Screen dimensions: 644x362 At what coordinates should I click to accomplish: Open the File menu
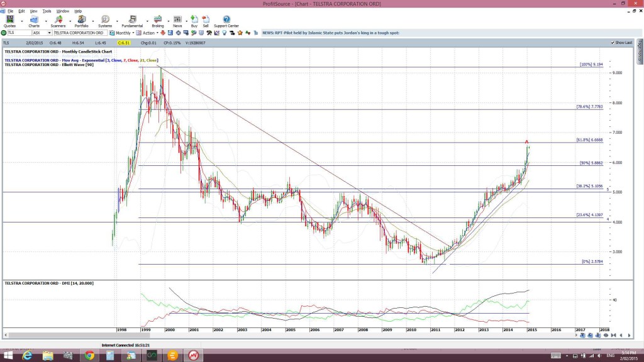click(x=10, y=11)
